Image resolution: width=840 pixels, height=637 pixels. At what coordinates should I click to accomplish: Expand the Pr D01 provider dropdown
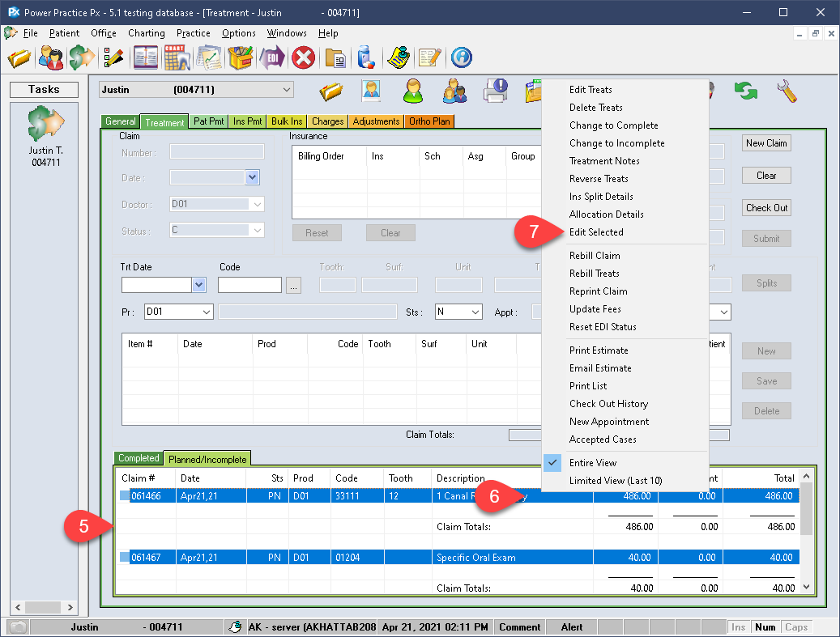point(207,312)
